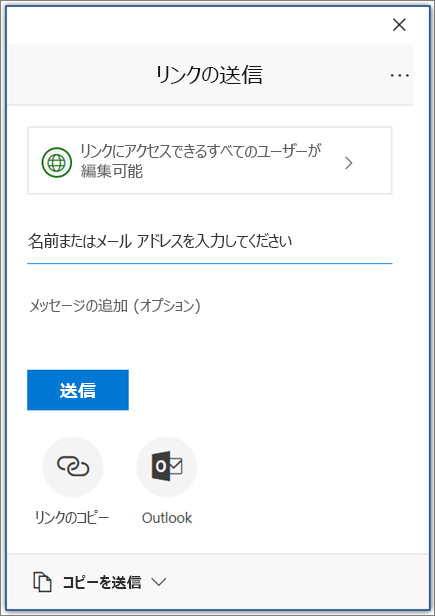Click the 編集可能 permission text
Image resolution: width=435 pixels, height=616 pixels.
click(112, 172)
